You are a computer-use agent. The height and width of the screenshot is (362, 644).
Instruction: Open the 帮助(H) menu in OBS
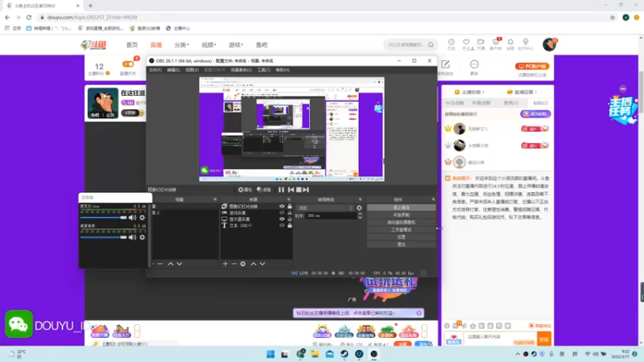click(283, 70)
